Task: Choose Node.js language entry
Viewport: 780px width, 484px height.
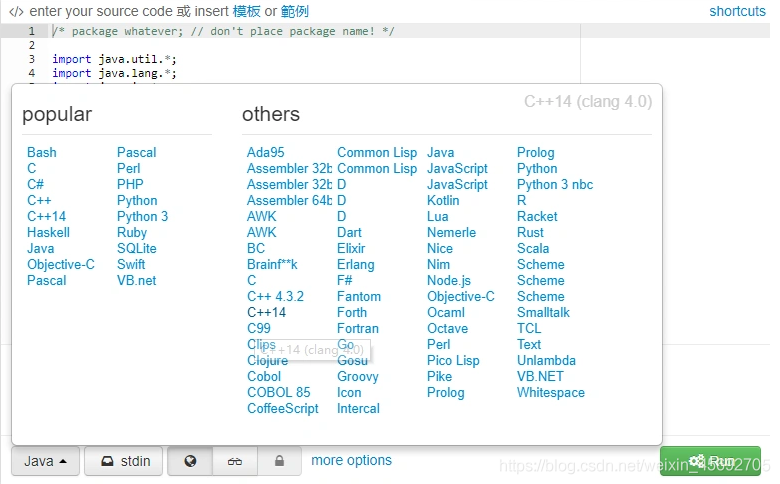Action: (x=449, y=281)
